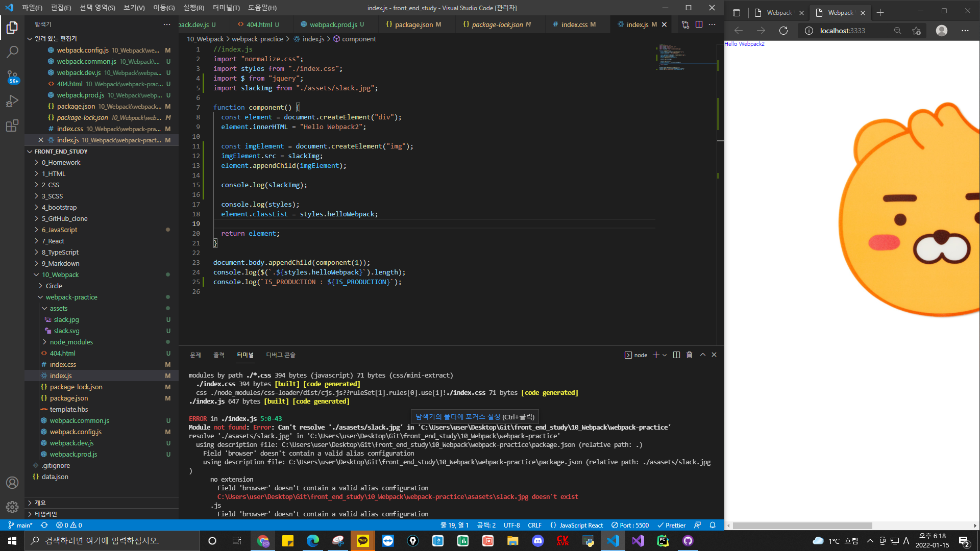Create a new terminal with plus icon

click(656, 355)
